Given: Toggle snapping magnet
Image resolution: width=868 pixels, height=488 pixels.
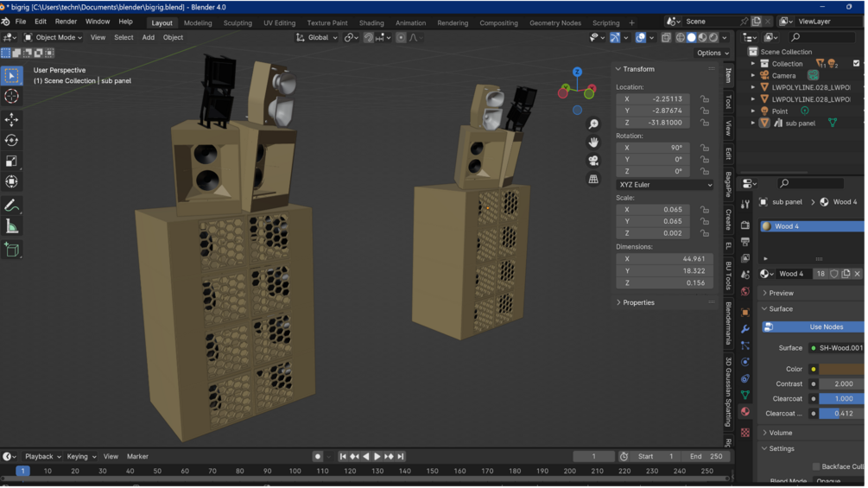Looking at the screenshot, I should (x=370, y=38).
